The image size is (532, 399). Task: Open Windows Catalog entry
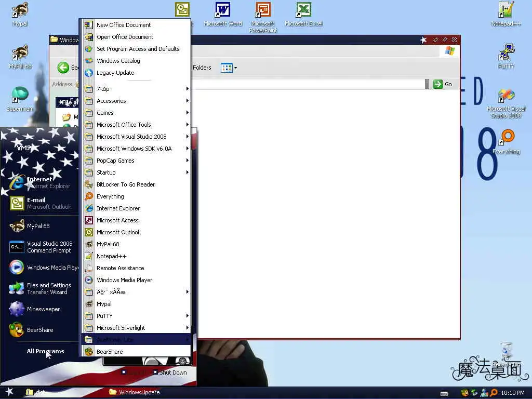136,61
